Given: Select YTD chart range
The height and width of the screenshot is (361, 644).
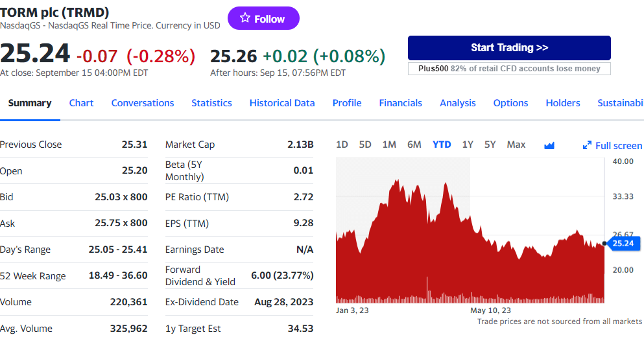Looking at the screenshot, I should pyautogui.click(x=442, y=145).
